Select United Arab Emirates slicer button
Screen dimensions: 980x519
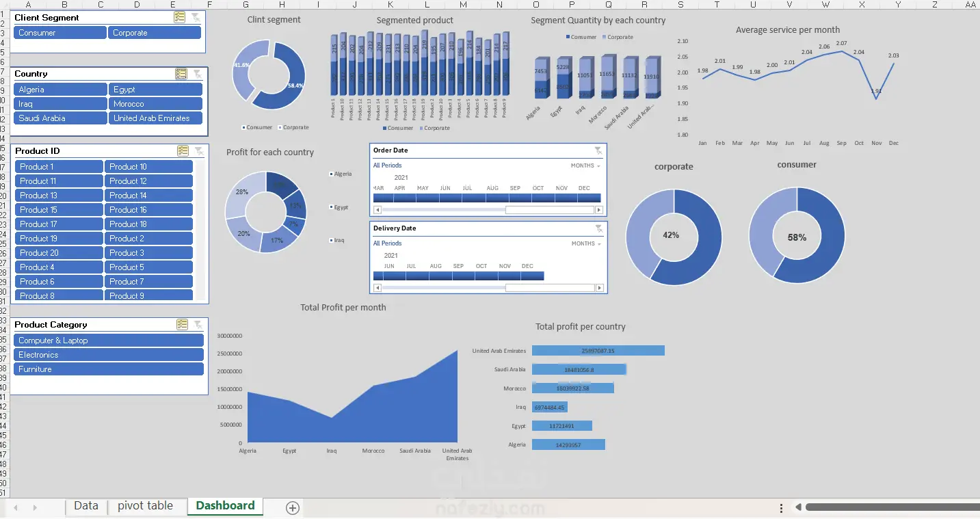click(x=155, y=118)
